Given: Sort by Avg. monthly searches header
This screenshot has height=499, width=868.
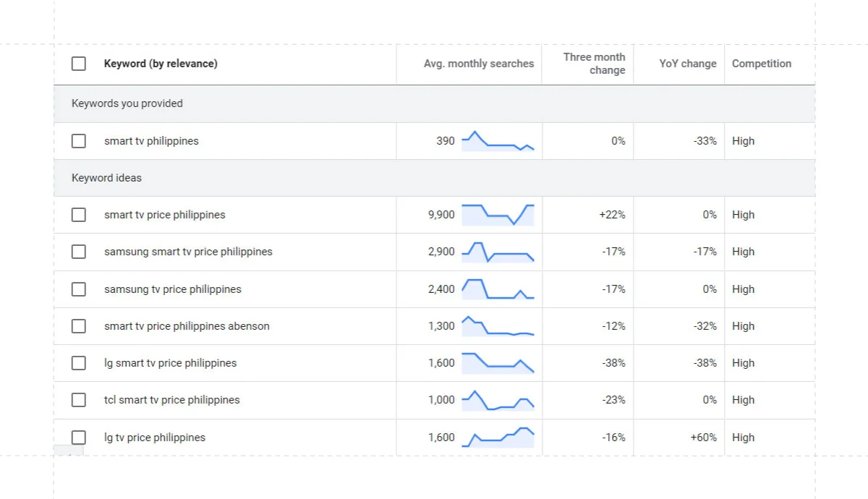Looking at the screenshot, I should click(479, 64).
